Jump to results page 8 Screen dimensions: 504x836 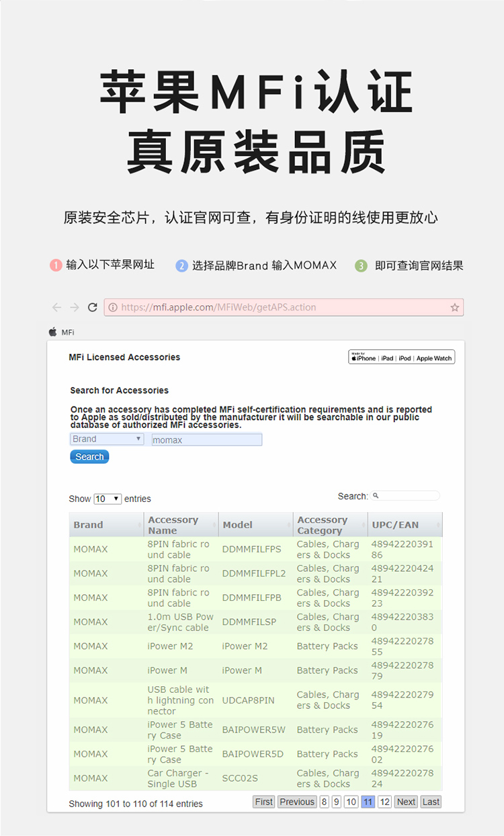pyautogui.click(x=325, y=802)
